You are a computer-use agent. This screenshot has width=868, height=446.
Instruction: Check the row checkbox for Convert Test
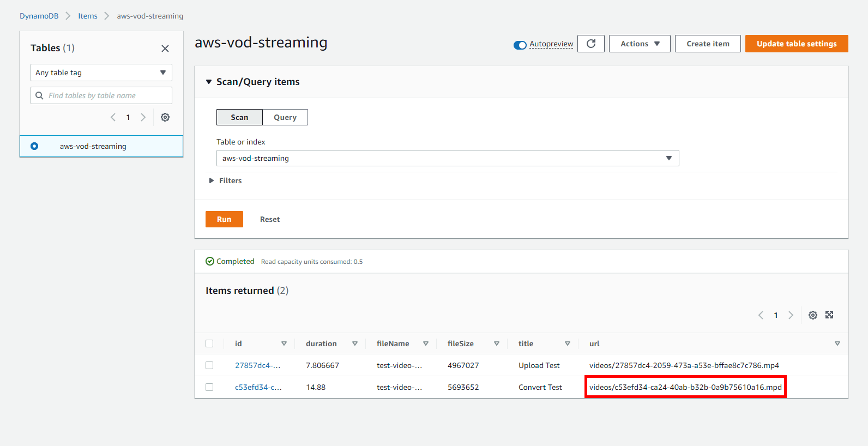pos(209,387)
